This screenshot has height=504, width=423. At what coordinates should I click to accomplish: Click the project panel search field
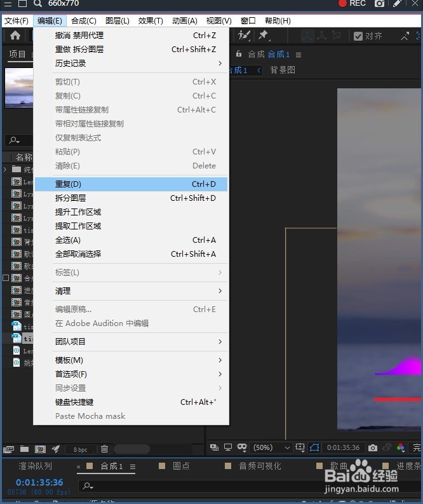click(19, 140)
